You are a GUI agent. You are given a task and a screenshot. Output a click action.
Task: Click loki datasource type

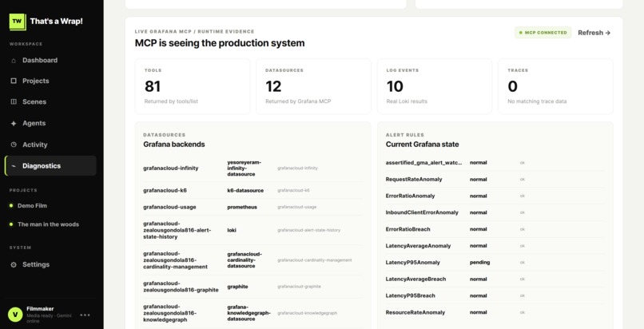click(x=232, y=230)
